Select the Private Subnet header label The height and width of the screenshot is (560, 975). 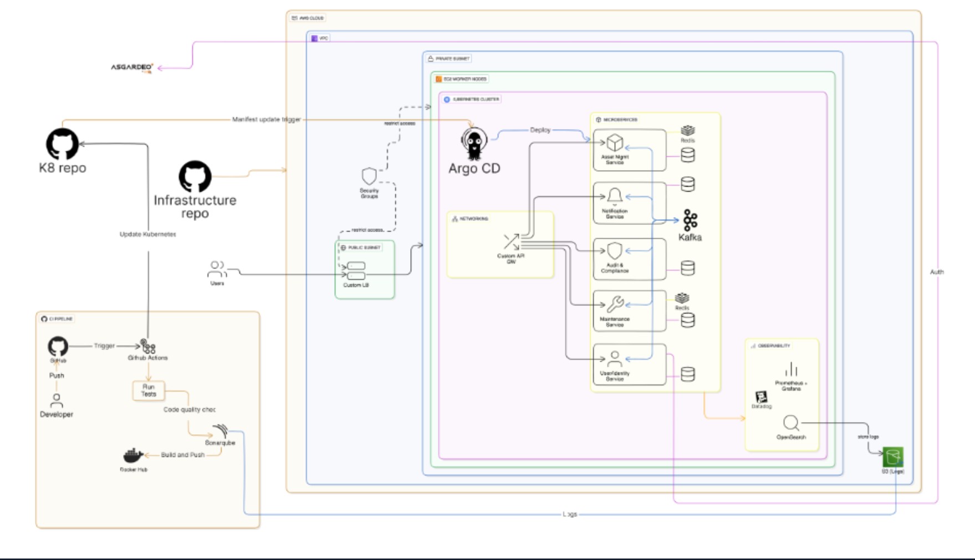click(449, 58)
